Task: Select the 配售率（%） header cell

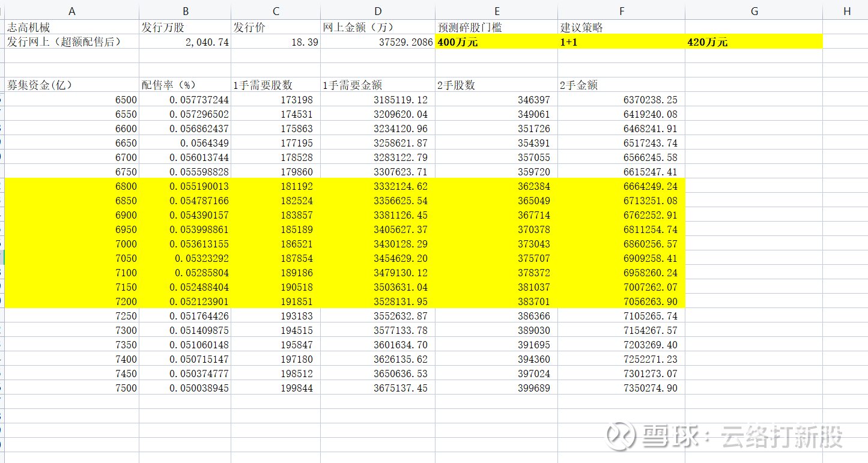Action: tap(185, 85)
